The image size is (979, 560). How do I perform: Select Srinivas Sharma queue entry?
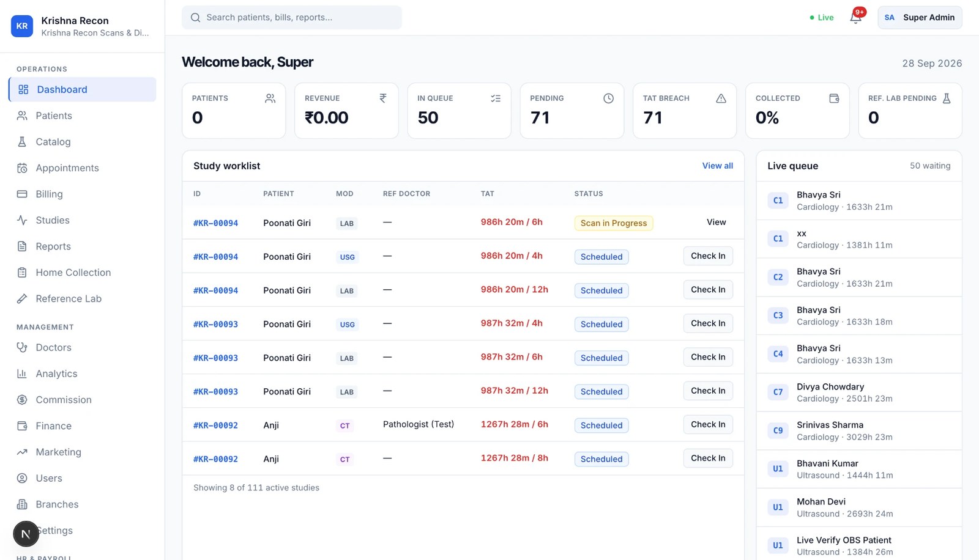tap(859, 431)
